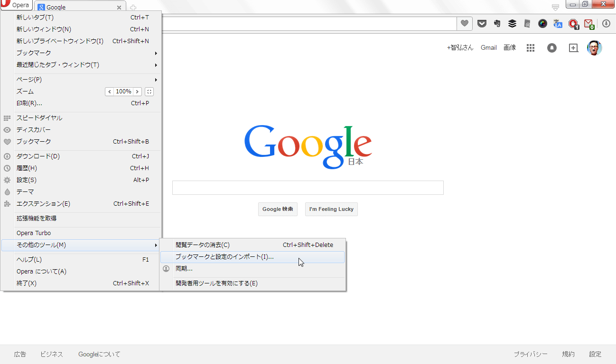
Task: Choose 印刷(R)... from the menu
Action: pyautogui.click(x=81, y=103)
